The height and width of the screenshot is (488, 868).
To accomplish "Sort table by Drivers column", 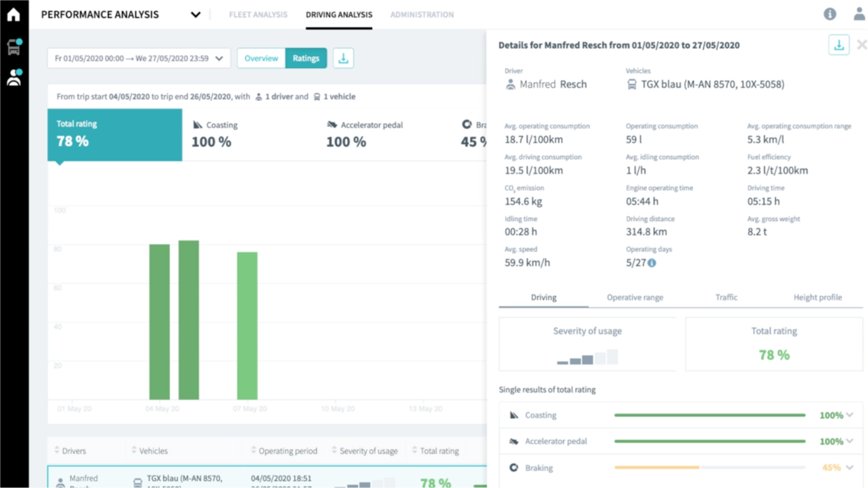I will tap(73, 451).
